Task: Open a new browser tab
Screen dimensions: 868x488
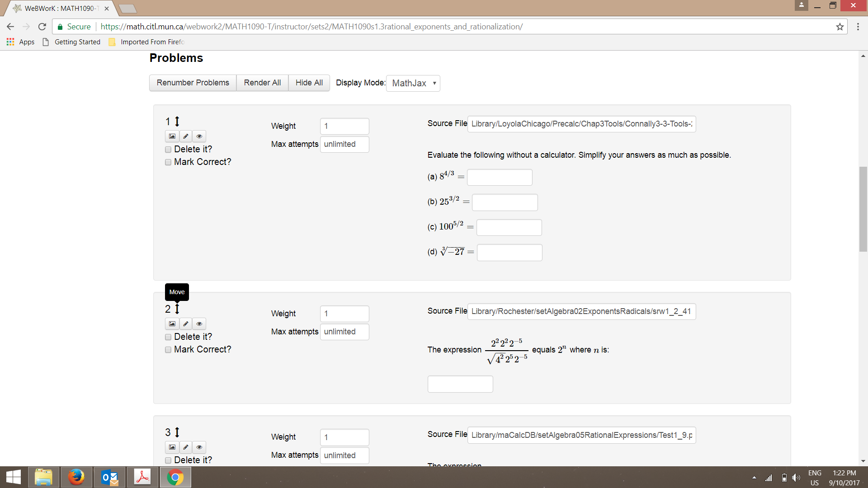Action: click(x=128, y=9)
